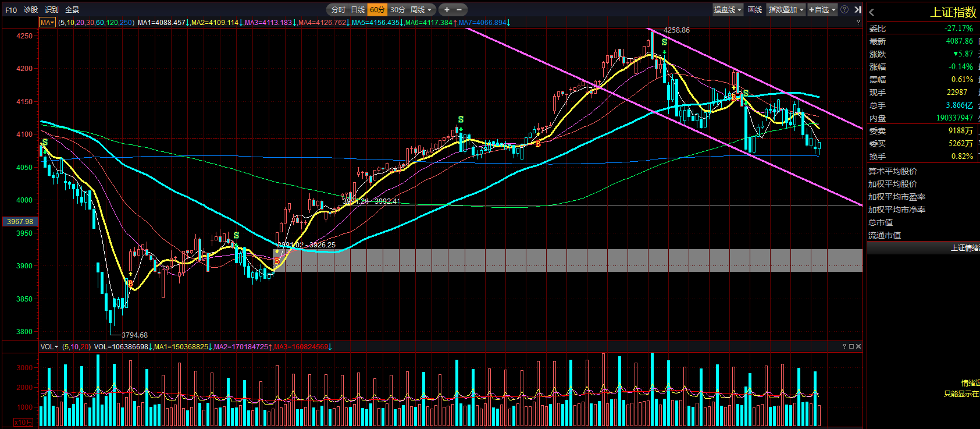Click the 算术平均股价 row
The width and height of the screenshot is (980, 429).
pyautogui.click(x=893, y=171)
